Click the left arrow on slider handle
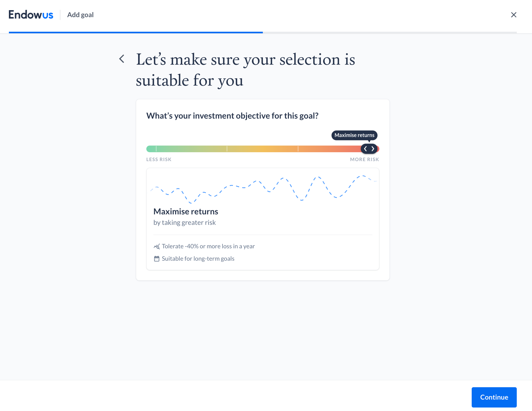This screenshot has height=411, width=532. (x=365, y=149)
